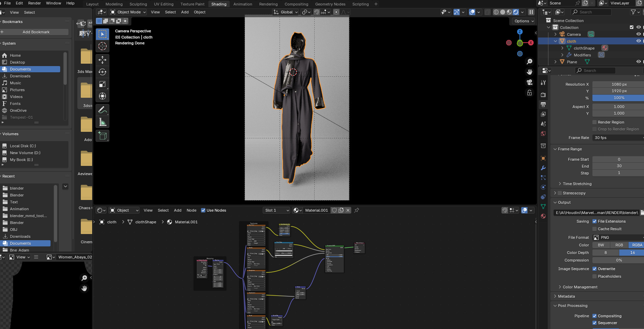This screenshot has height=329, width=644.
Task: Toggle Use Nodes checkbox
Action: [203, 210]
